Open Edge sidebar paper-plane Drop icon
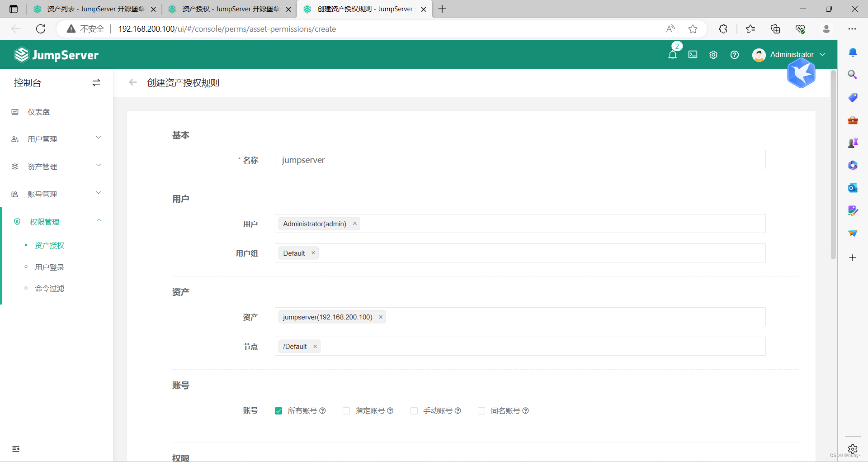Viewport: 868px width, 462px height. (x=853, y=233)
